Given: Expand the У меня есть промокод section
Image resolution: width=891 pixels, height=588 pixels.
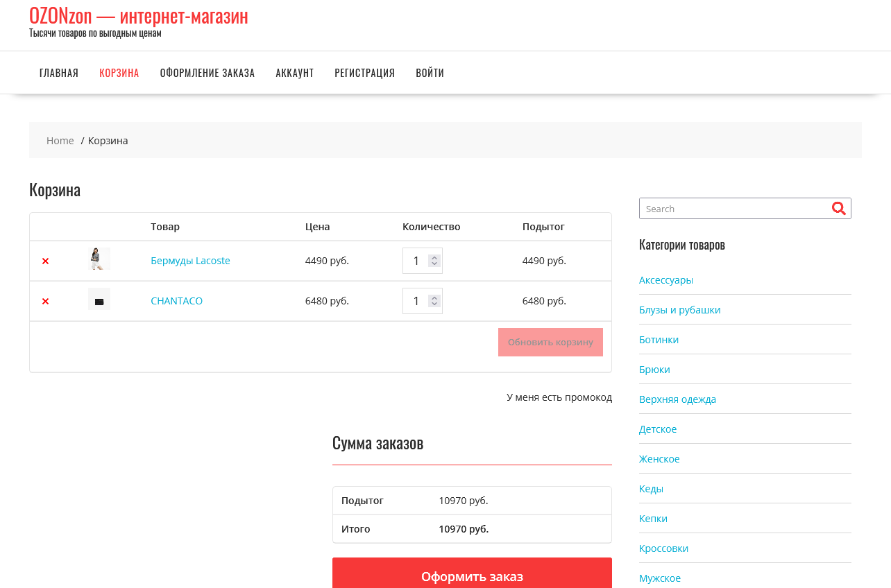Looking at the screenshot, I should tap(559, 397).
